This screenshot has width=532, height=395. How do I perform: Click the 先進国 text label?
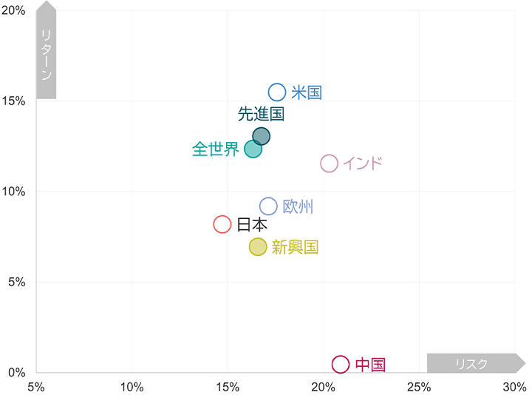(x=261, y=114)
